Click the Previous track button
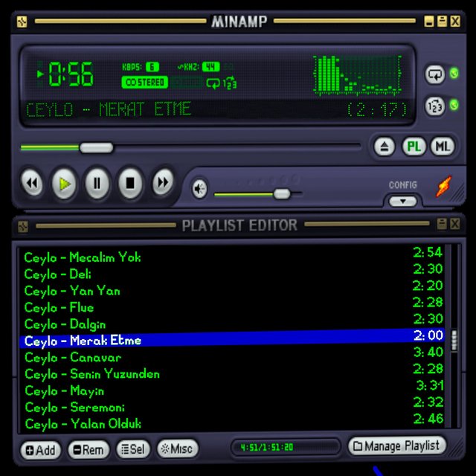The height and width of the screenshot is (476, 476). [32, 183]
